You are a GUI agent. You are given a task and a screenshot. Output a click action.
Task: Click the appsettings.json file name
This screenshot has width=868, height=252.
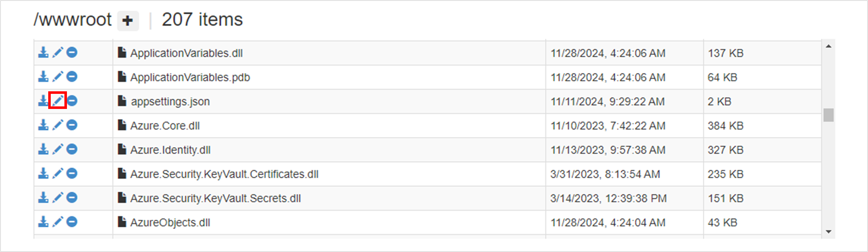170,102
